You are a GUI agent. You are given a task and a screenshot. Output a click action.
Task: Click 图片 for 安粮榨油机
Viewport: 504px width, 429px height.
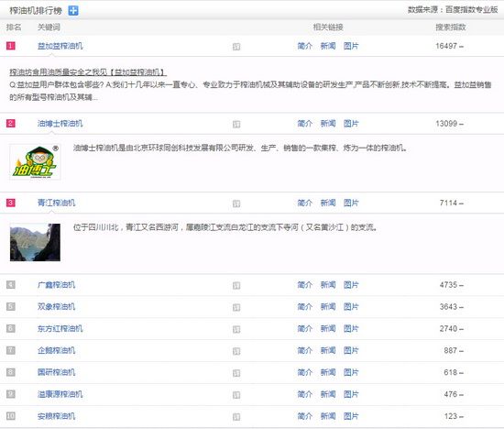[351, 416]
